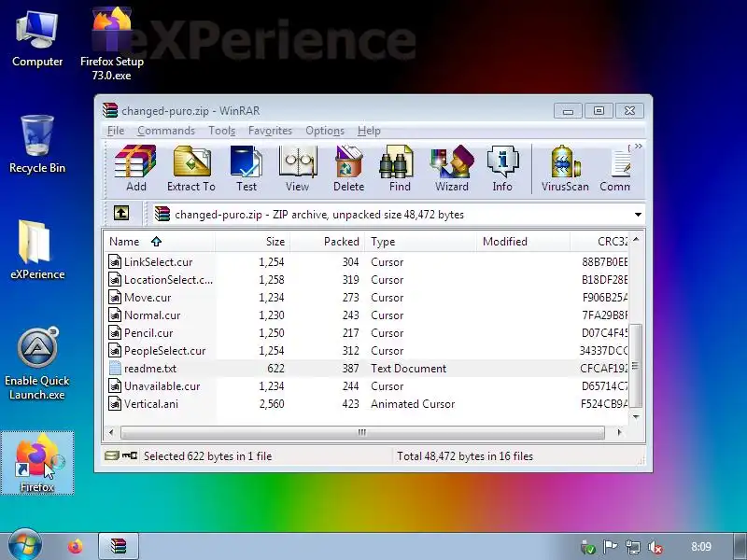Open the File menu

click(116, 131)
